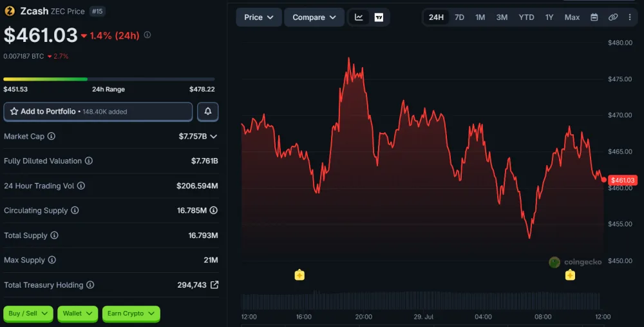Open Total Supply info icon
This screenshot has width=644, height=327.
pos(54,235)
